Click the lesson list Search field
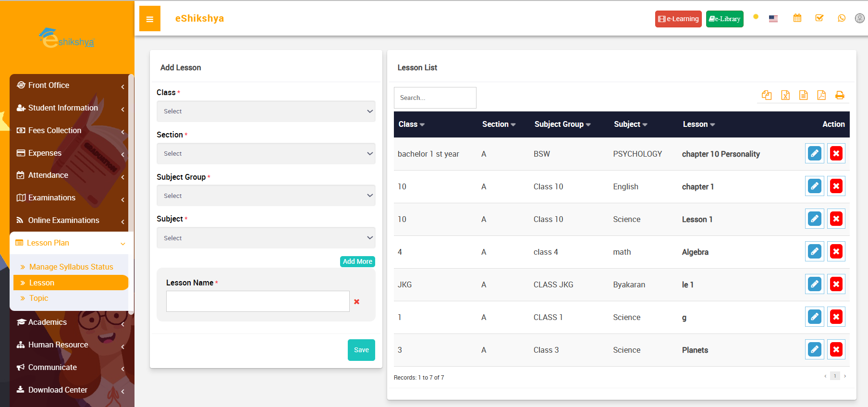 [x=435, y=98]
